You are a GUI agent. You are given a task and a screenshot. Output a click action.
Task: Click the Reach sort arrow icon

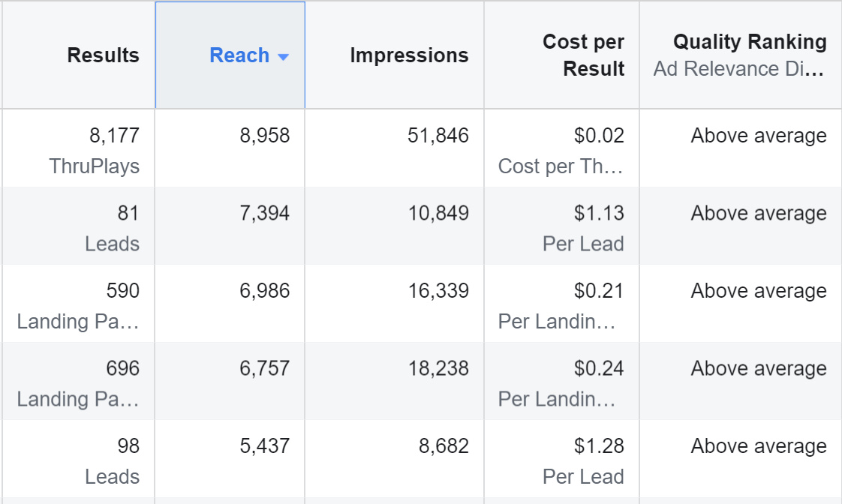[x=283, y=57]
